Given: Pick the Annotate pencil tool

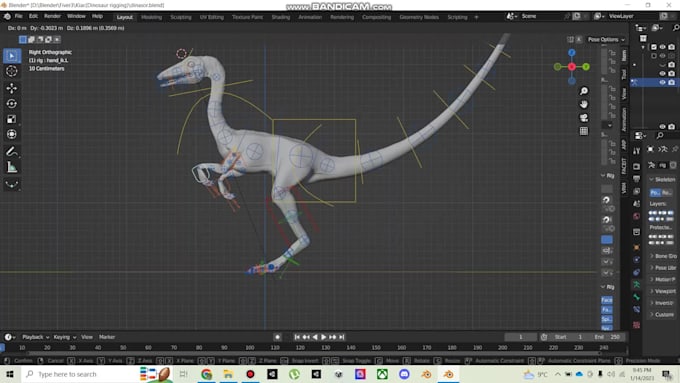Looking at the screenshot, I should [x=12, y=152].
